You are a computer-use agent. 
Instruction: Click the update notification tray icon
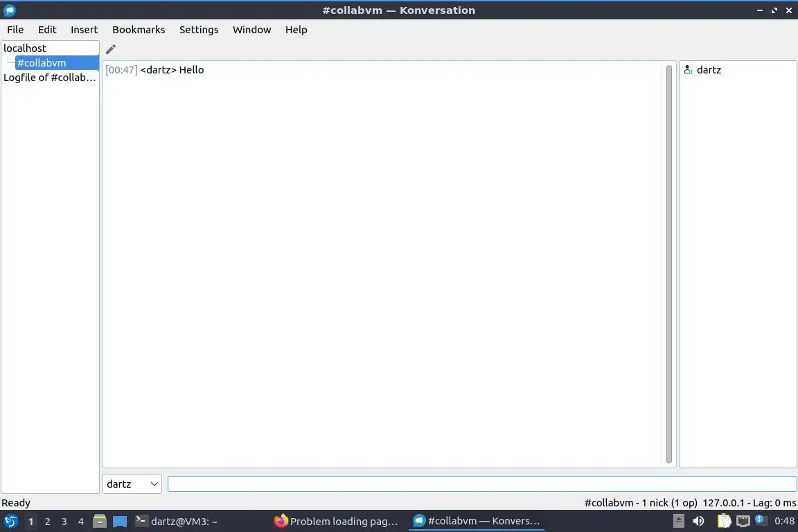[x=761, y=520]
